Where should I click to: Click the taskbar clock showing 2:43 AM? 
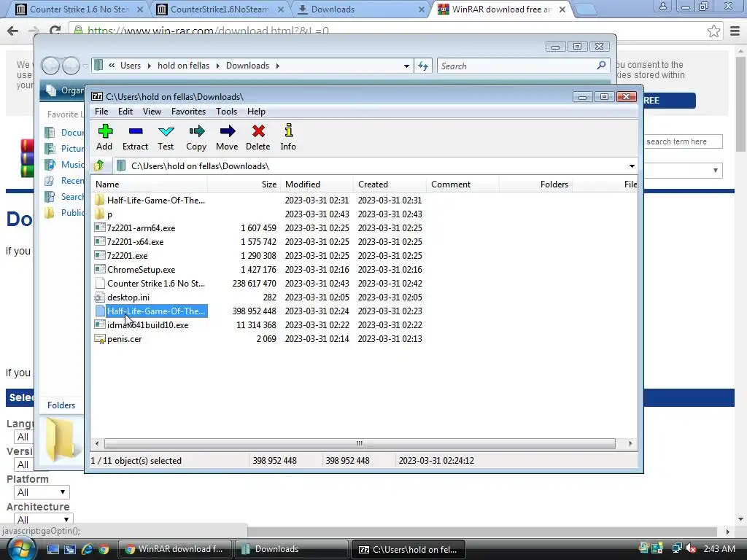point(719,548)
